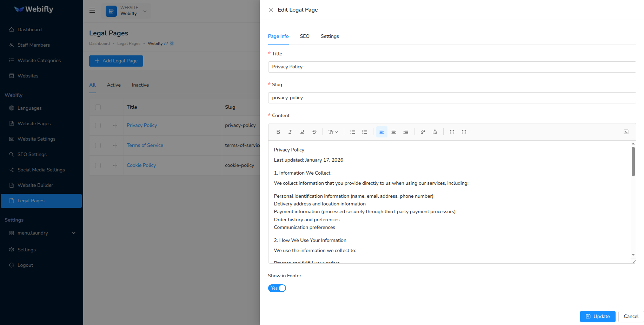Center align the editor text
644x325 pixels.
pos(394,132)
